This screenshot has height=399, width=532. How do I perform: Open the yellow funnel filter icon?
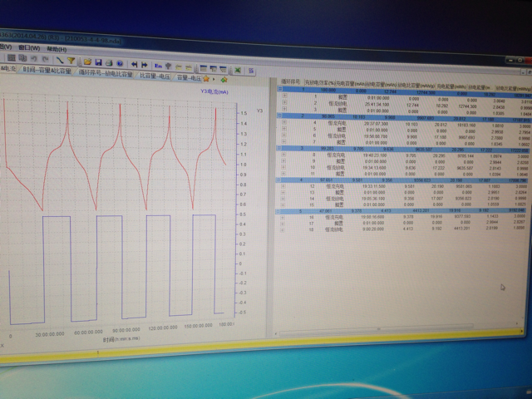[x=71, y=61]
